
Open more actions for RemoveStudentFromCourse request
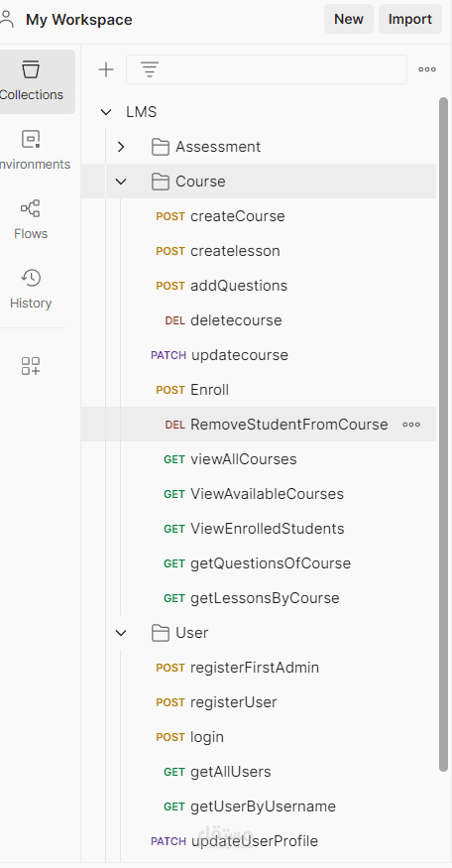coord(411,425)
